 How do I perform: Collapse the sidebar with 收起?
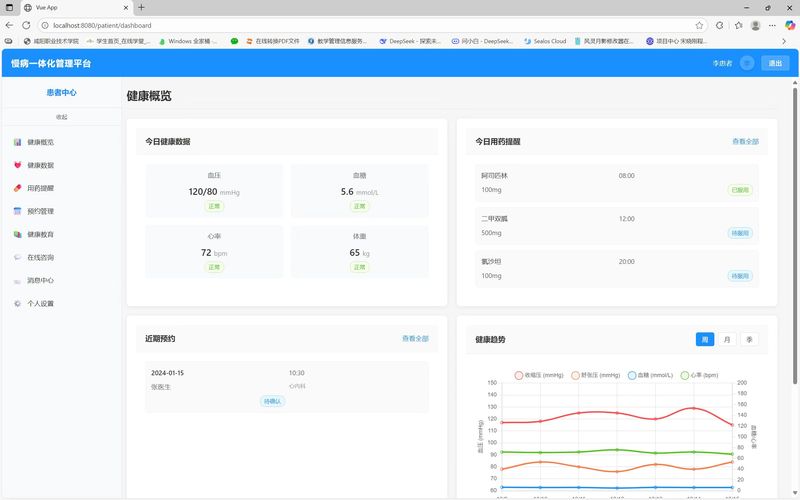61,117
